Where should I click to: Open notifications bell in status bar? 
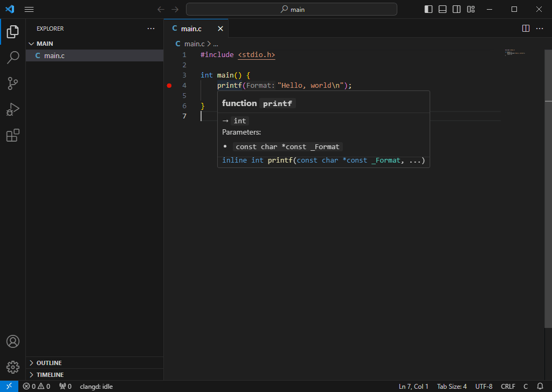click(540, 387)
